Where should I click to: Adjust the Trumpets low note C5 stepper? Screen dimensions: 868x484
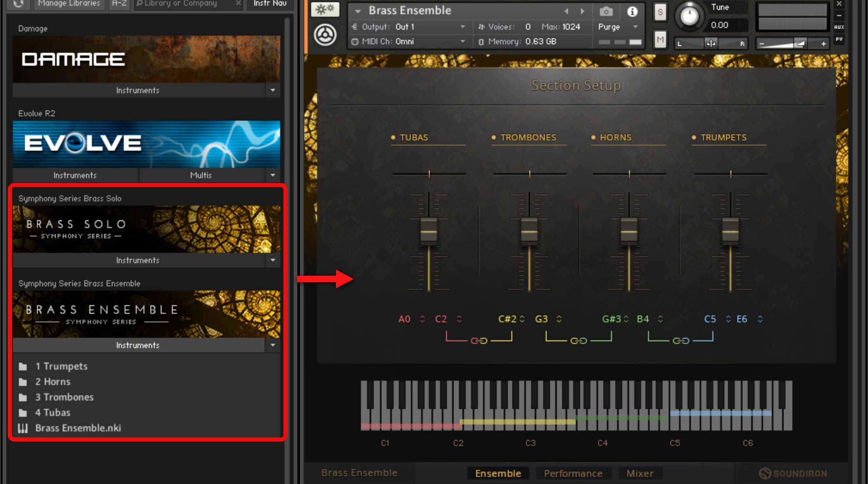point(728,319)
